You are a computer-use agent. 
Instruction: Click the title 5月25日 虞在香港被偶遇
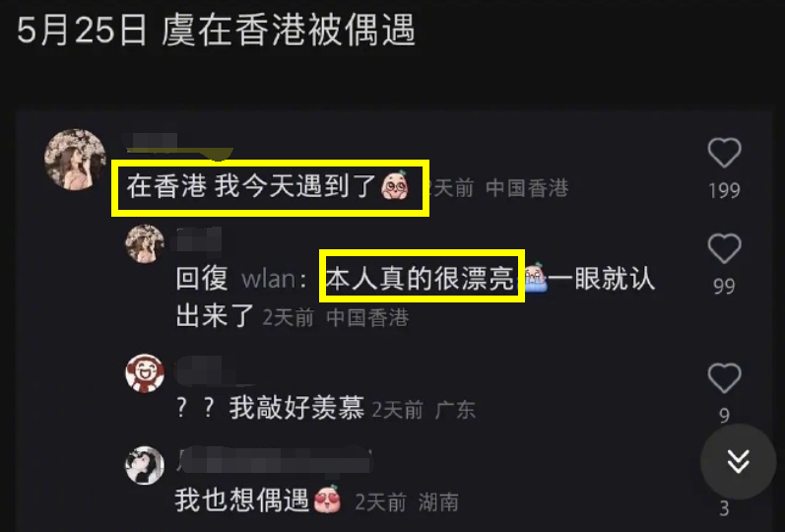coord(217,31)
